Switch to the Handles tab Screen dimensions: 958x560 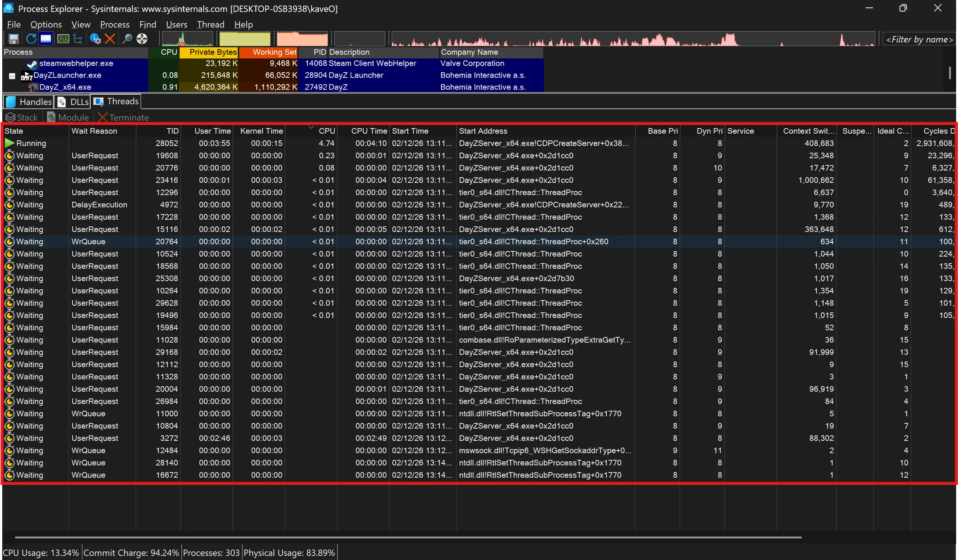(x=29, y=102)
